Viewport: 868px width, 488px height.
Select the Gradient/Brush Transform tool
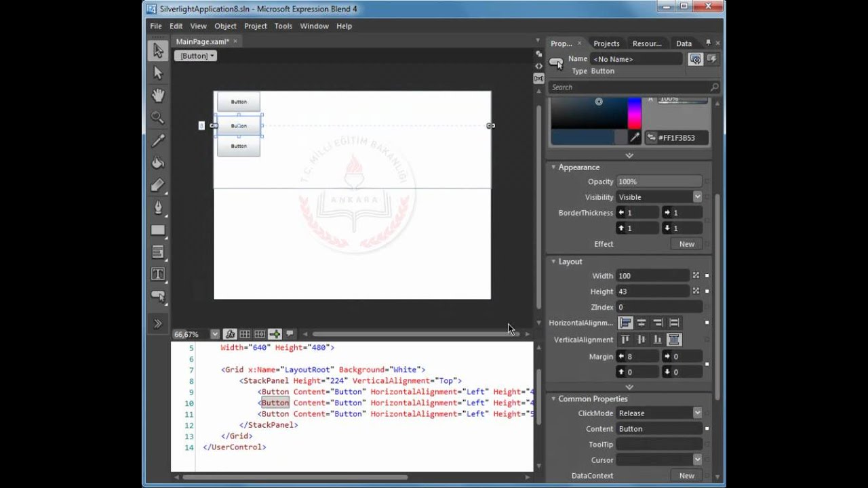click(x=158, y=184)
